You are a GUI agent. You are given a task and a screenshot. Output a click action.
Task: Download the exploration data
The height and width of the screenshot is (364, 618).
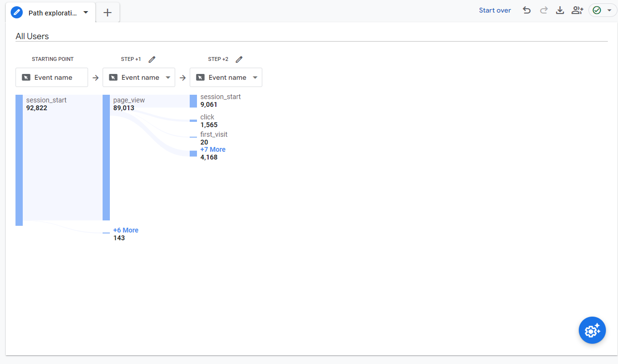point(560,10)
